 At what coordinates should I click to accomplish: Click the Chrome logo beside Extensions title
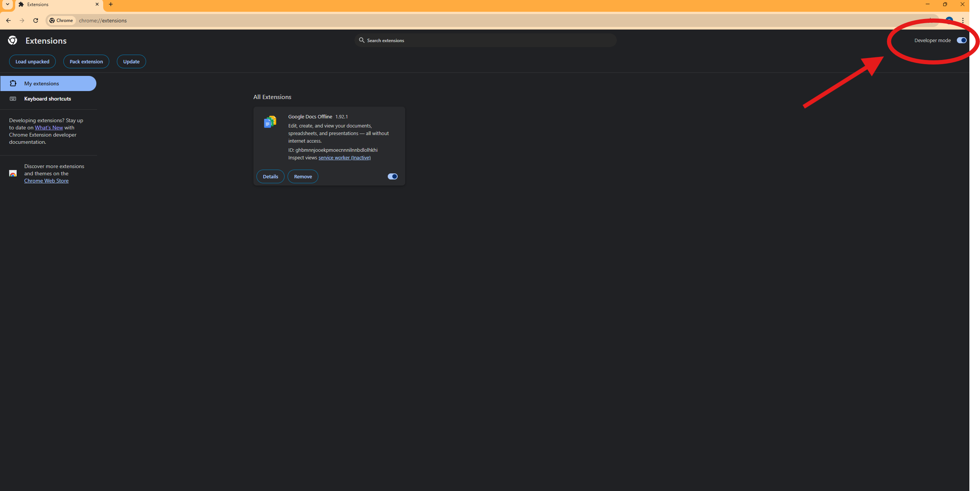pos(13,40)
